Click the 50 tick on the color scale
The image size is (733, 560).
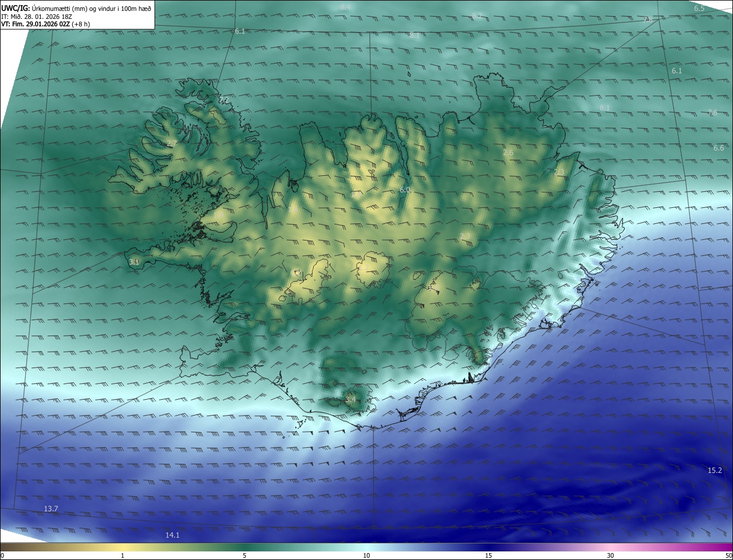[728, 555]
